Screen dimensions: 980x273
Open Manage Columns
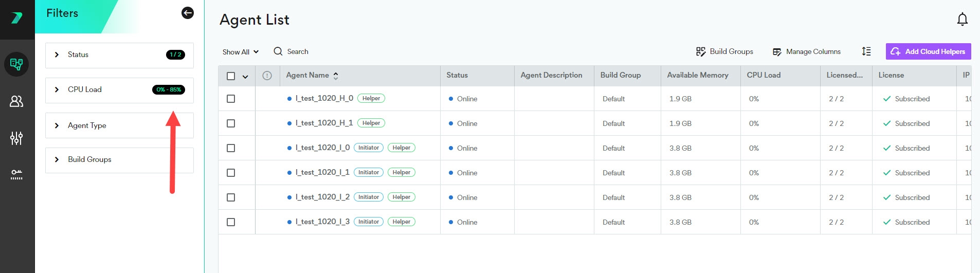tap(807, 51)
